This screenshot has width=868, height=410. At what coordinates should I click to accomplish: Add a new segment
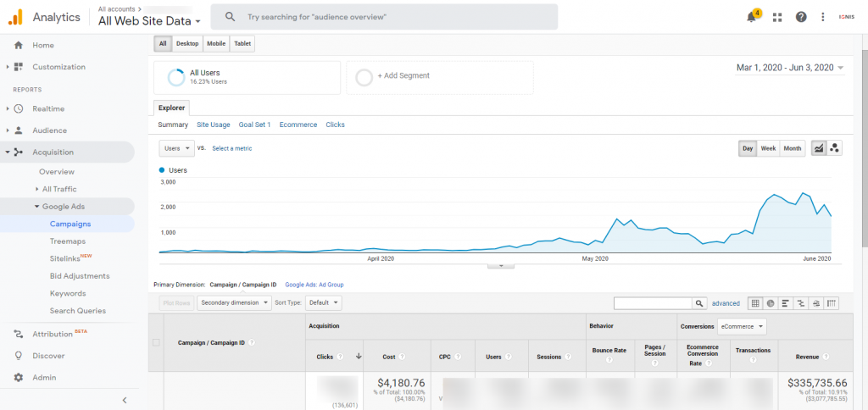point(403,76)
